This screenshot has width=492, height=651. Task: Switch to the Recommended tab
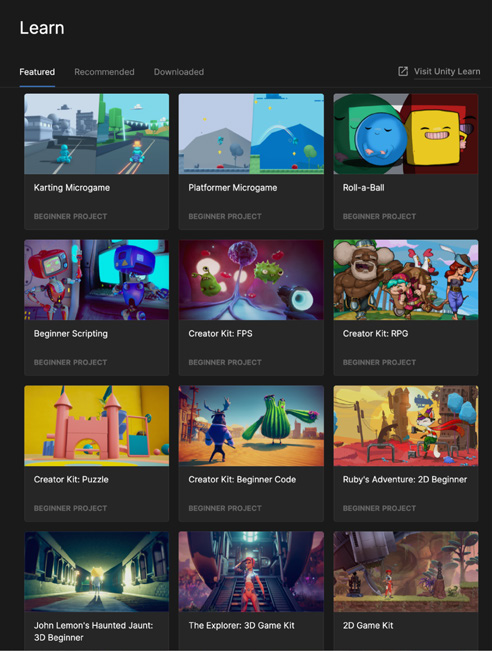click(104, 72)
